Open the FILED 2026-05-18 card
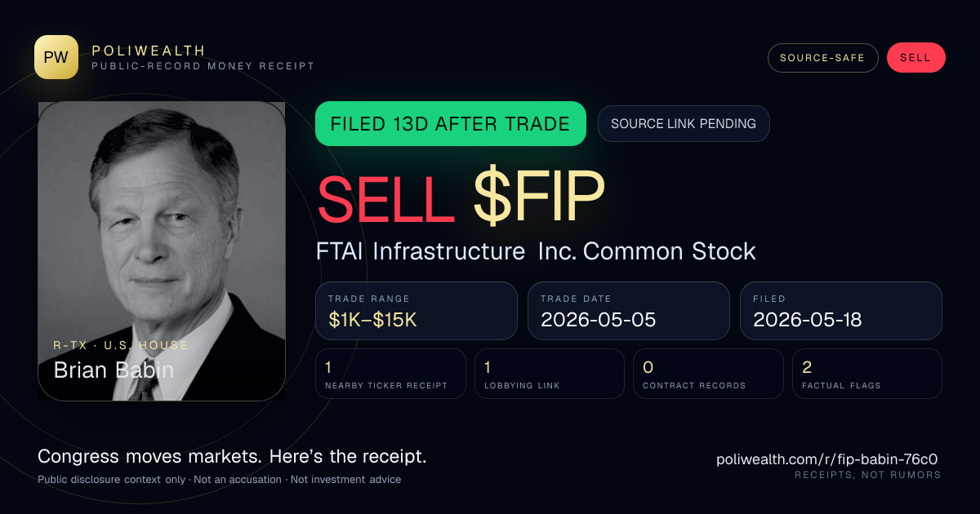Viewport: 980px width, 514px height. tap(841, 311)
